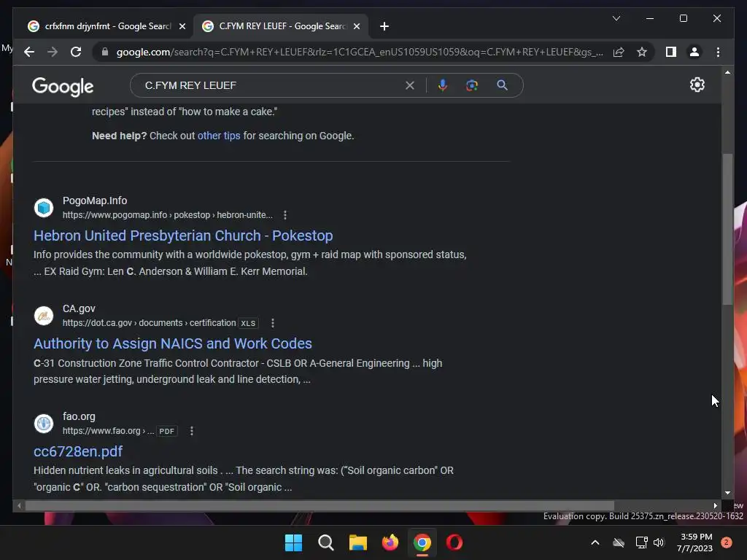Click the dot.ca.gov URL breadcrumb
This screenshot has width=747, height=560.
(x=149, y=323)
